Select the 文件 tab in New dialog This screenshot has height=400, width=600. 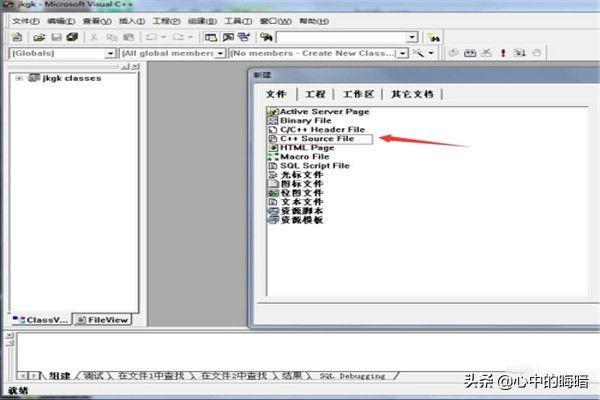[276, 94]
